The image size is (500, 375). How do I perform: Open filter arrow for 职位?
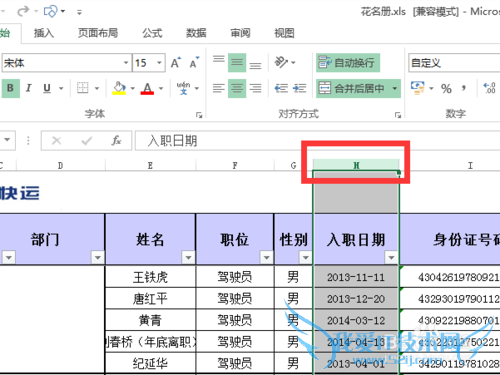(x=266, y=257)
